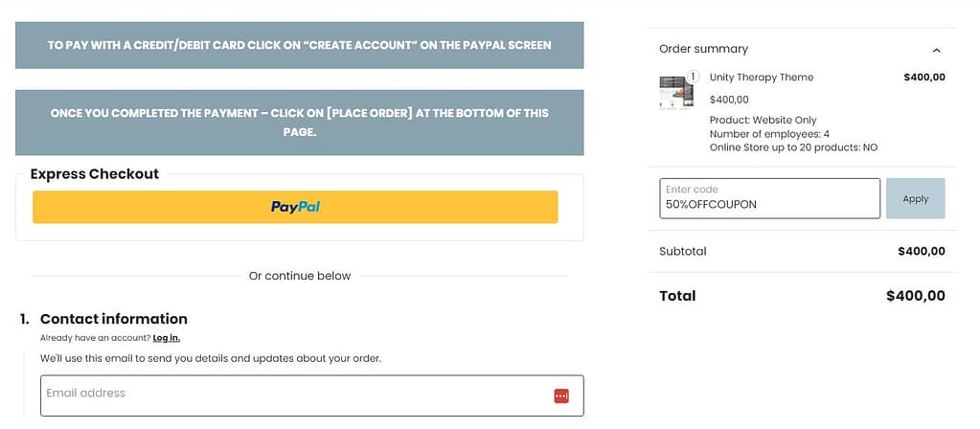The image size is (980, 429).
Task: Click the red password manager icon
Action: (561, 395)
